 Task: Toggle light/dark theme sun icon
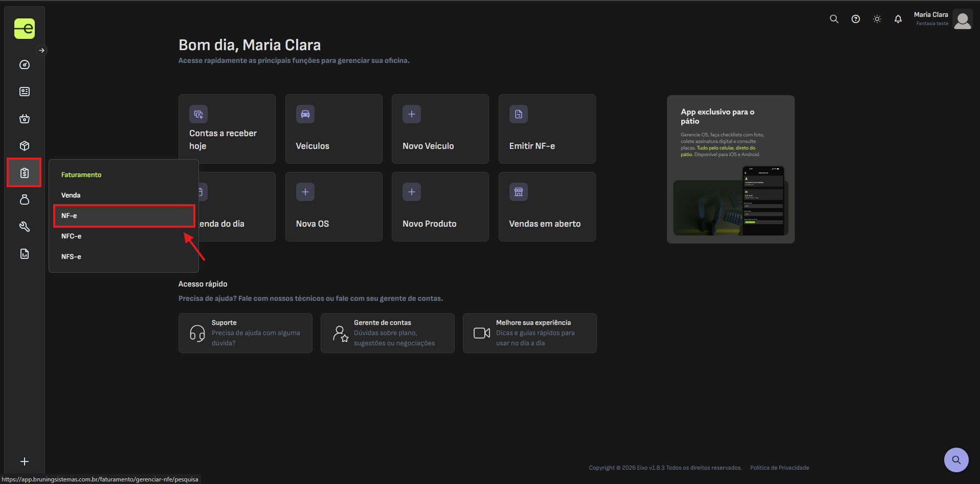click(877, 19)
